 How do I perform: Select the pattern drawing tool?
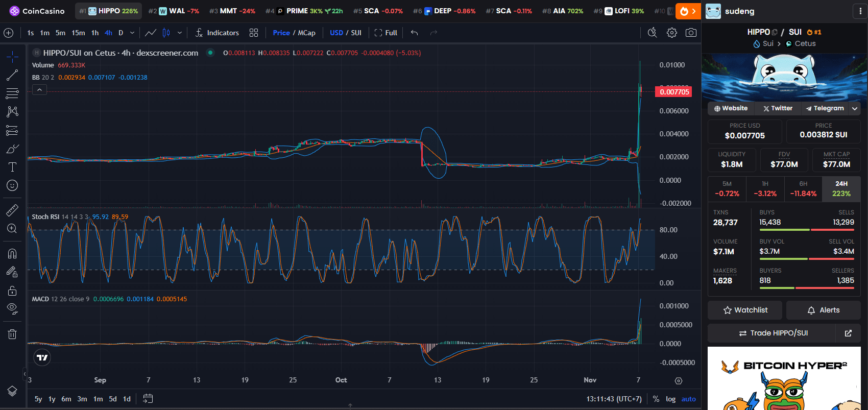12,112
